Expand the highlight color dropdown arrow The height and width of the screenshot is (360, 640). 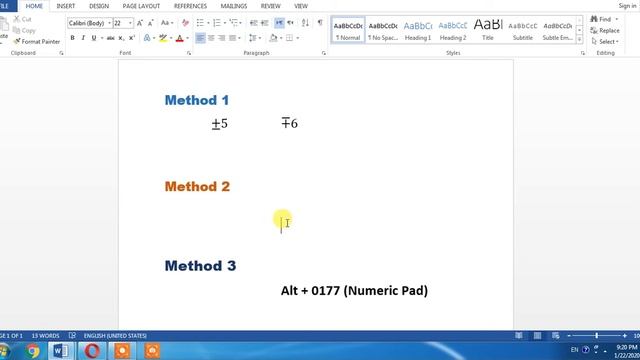coord(171,38)
